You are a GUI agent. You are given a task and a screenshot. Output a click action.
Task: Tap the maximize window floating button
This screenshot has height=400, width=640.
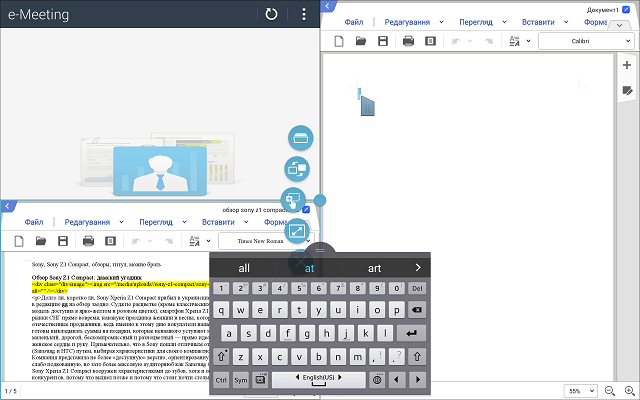click(x=297, y=231)
